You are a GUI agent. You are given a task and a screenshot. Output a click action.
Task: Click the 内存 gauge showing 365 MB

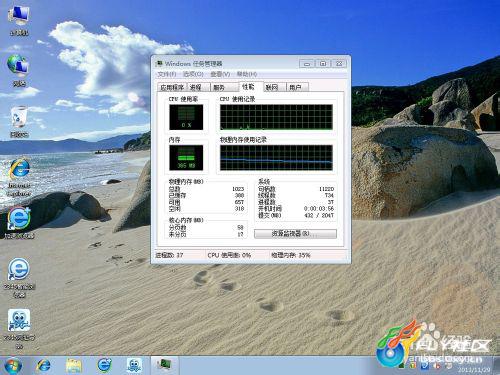(186, 158)
